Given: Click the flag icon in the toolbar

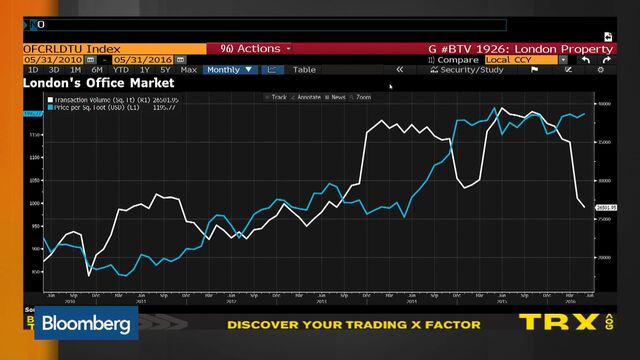Looking at the screenshot, I should pyautogui.click(x=535, y=70).
